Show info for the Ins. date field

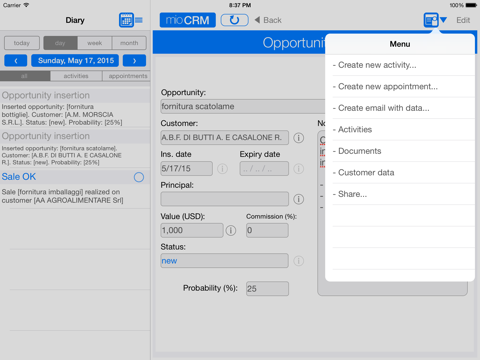[222, 169]
